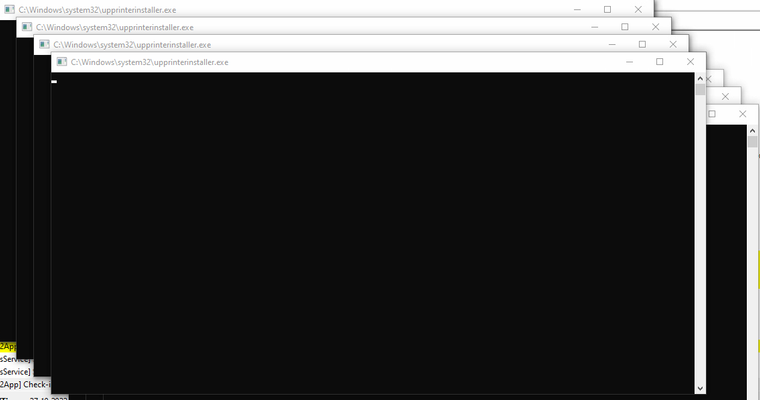Close the frontmost upprinterinstaller console window
The height and width of the screenshot is (400, 760).
pyautogui.click(x=690, y=62)
